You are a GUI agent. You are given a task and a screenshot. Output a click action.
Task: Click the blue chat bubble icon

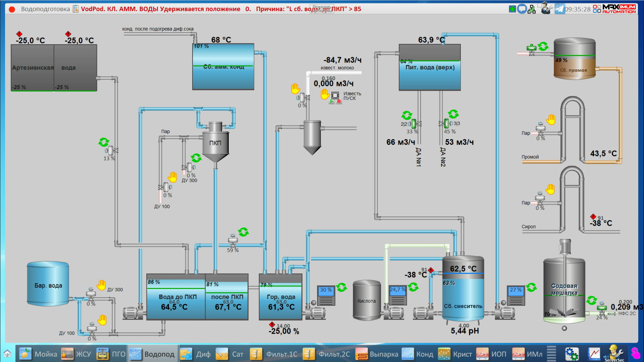click(522, 9)
